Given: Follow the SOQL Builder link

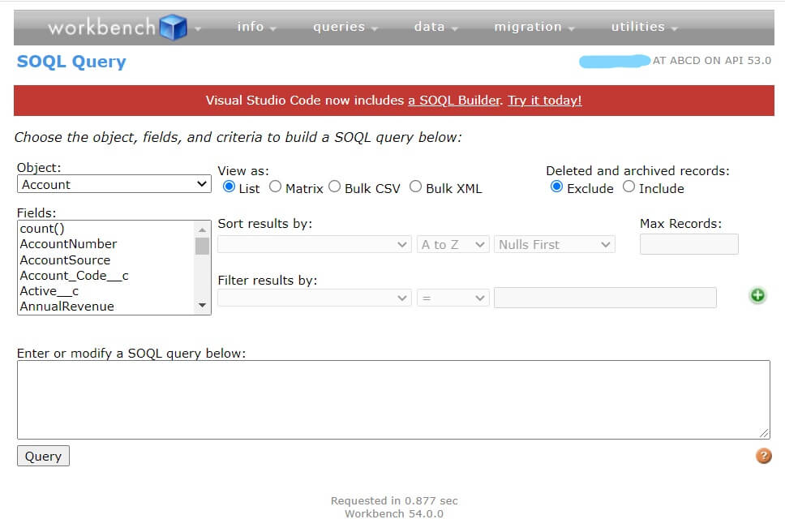Looking at the screenshot, I should pyautogui.click(x=454, y=101).
